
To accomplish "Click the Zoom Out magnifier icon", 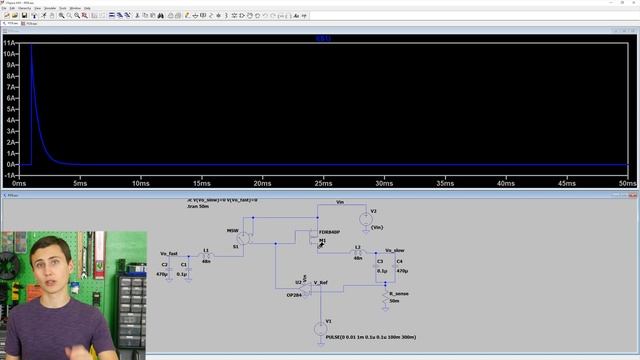I will coord(77,16).
